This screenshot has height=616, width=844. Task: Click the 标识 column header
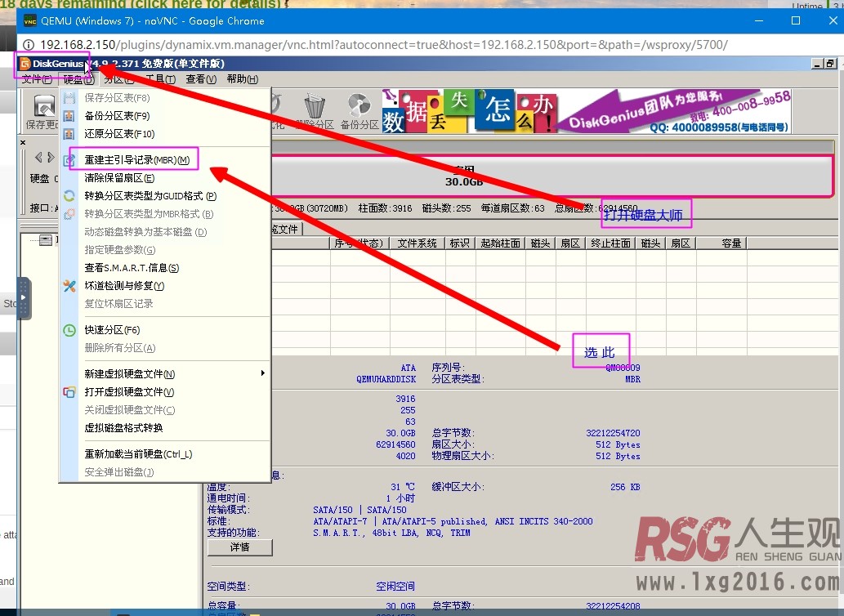click(x=460, y=243)
